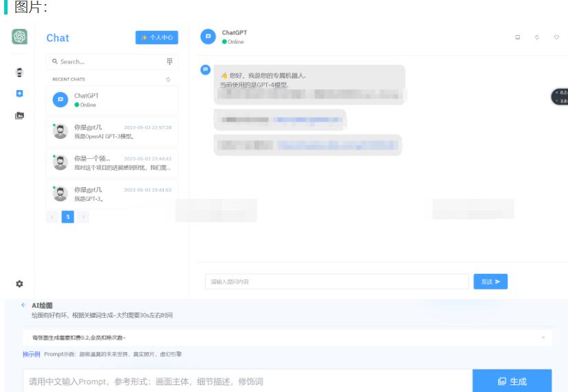Open settings gear in sidebar
This screenshot has height=392, width=568.
[19, 283]
